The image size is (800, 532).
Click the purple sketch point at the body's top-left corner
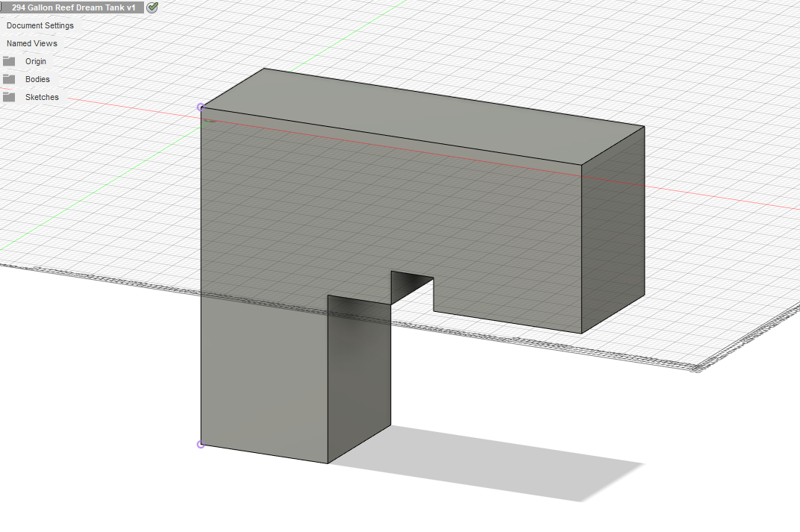[x=201, y=107]
